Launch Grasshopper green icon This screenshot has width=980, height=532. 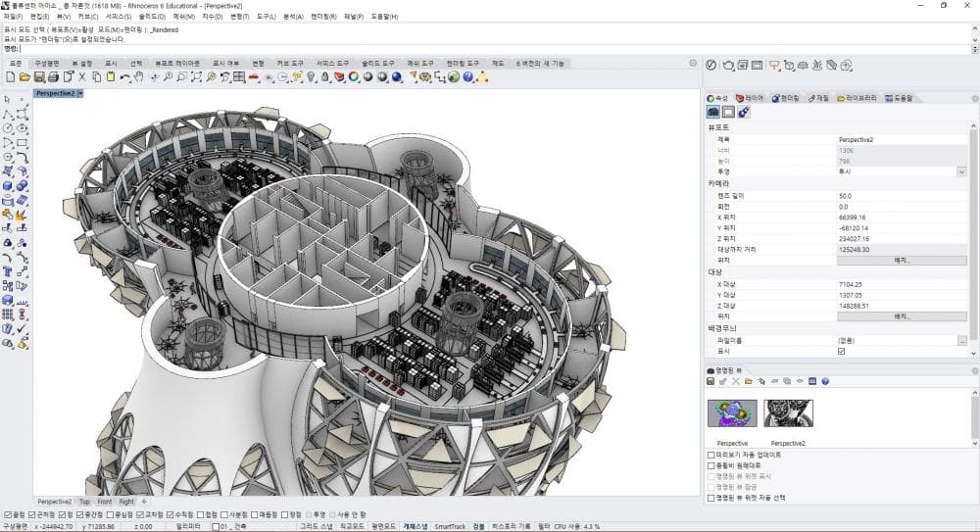(x=454, y=76)
